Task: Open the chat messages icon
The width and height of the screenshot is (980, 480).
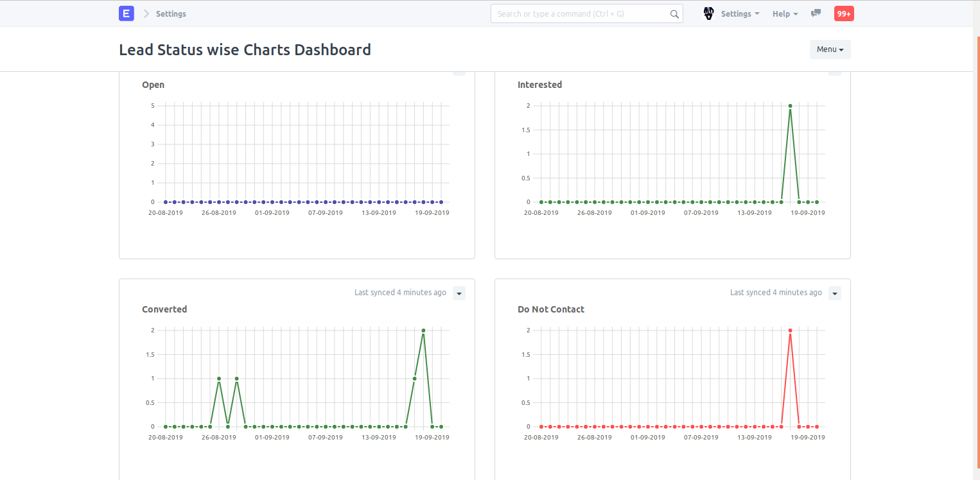Action: point(816,13)
